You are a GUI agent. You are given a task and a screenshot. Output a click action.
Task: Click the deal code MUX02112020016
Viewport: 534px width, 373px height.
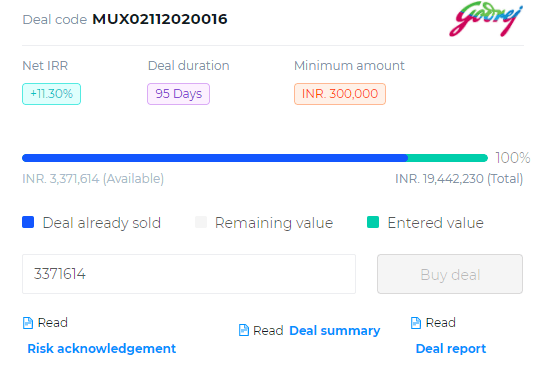click(x=160, y=19)
